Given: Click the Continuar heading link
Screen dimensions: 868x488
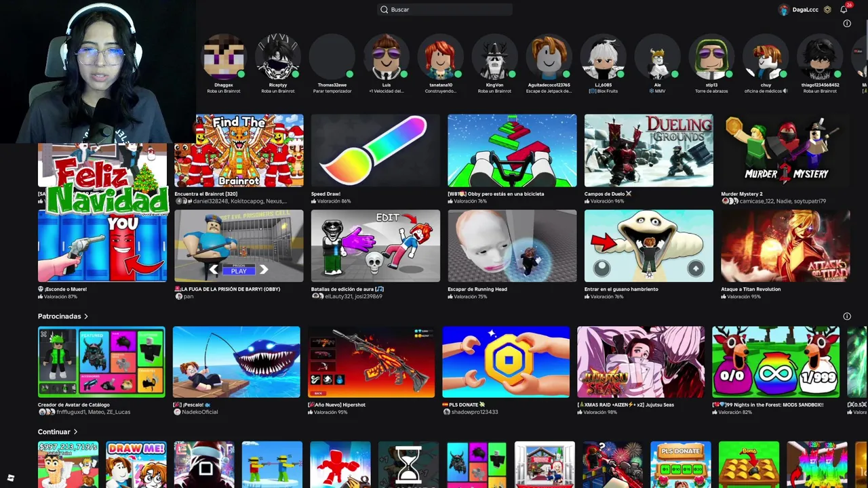Looking at the screenshot, I should click(x=54, y=432).
